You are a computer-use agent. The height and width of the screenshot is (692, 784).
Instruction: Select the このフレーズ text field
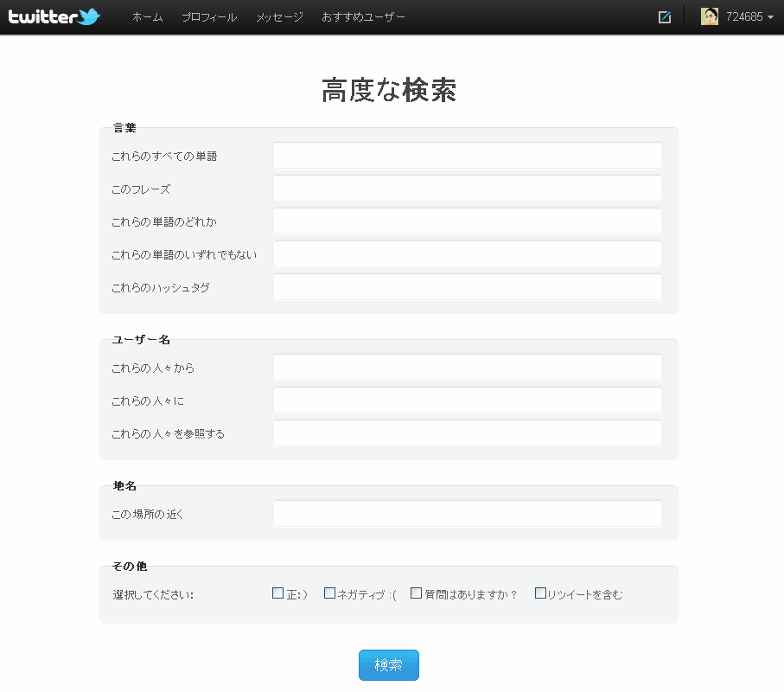[x=467, y=189]
